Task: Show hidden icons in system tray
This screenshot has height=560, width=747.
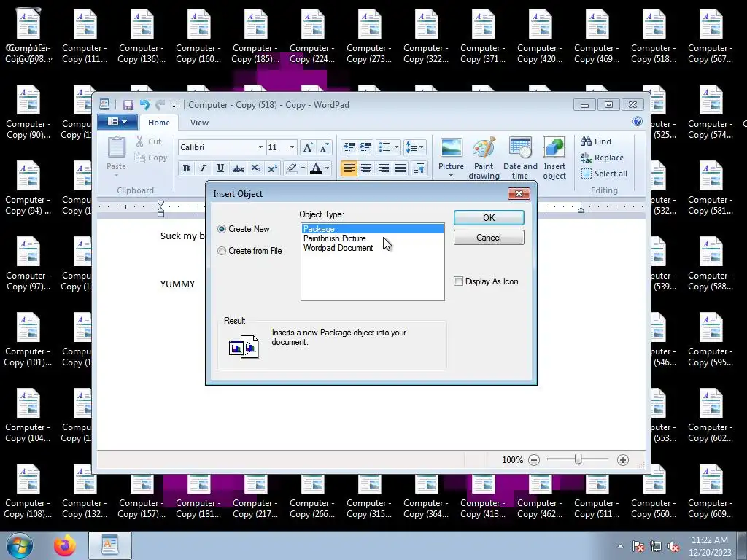Action: pyautogui.click(x=620, y=547)
